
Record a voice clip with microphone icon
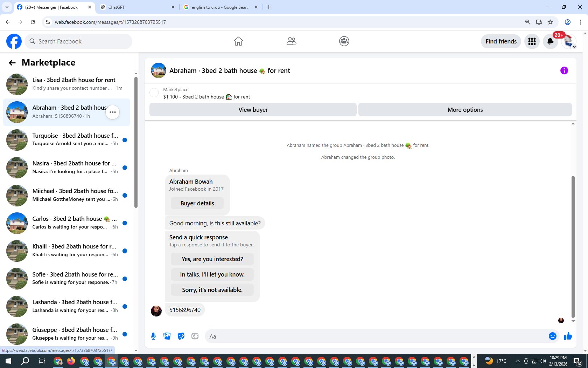(x=153, y=336)
